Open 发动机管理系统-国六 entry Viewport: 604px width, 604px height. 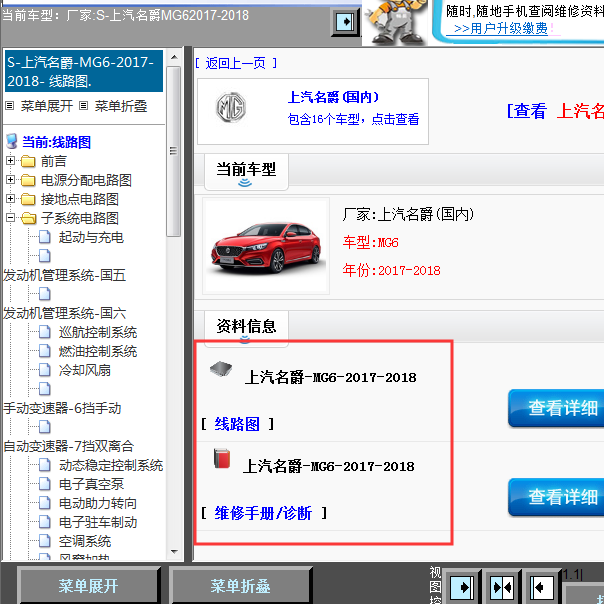click(x=64, y=313)
